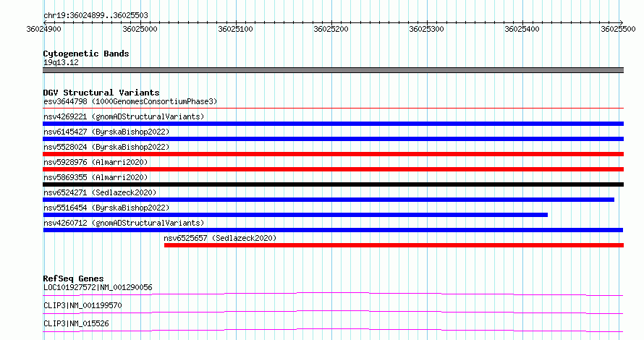644x340 pixels.
Task: Click the black nsv5869355 variant bar
Action: [333, 184]
